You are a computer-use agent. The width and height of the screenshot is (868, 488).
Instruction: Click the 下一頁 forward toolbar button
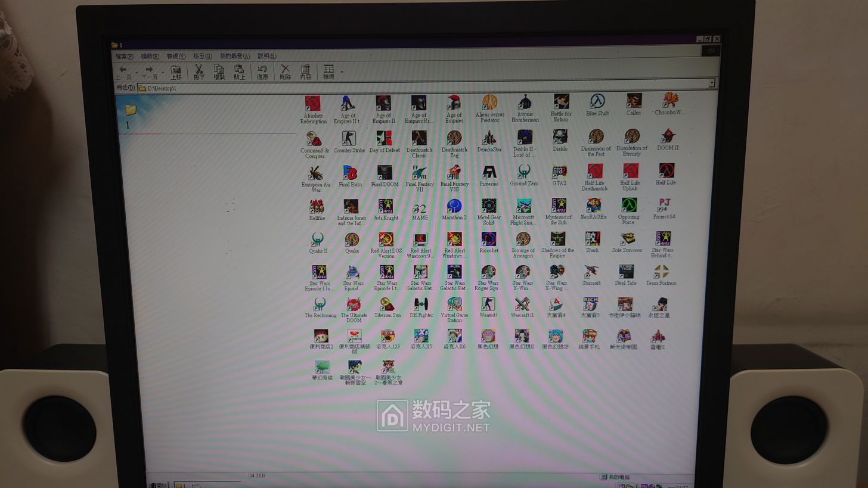coord(150,72)
